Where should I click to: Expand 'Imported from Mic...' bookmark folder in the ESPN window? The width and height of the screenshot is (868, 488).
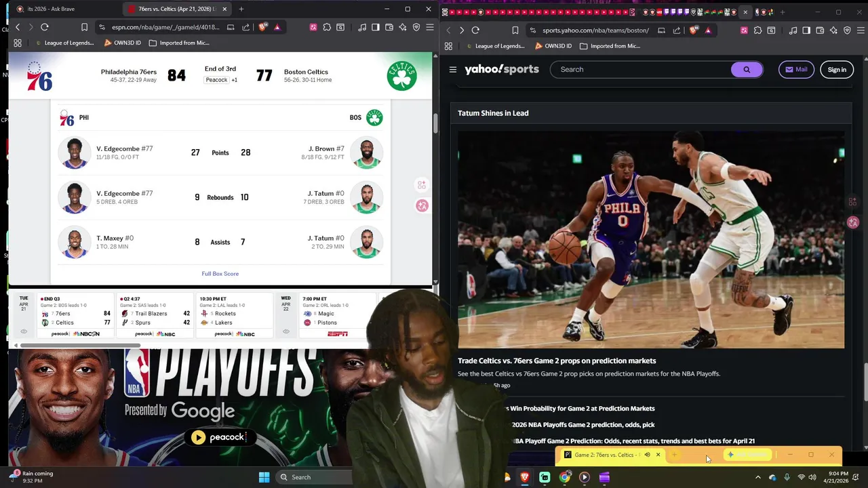click(179, 43)
